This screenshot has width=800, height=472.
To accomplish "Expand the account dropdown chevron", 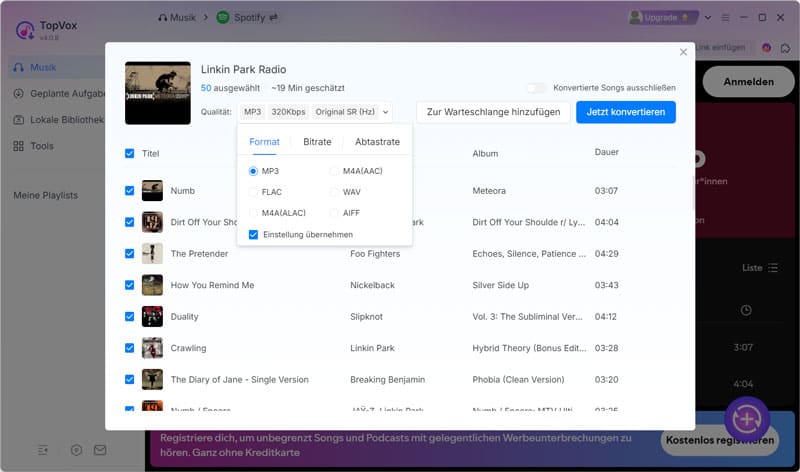I will 708,17.
